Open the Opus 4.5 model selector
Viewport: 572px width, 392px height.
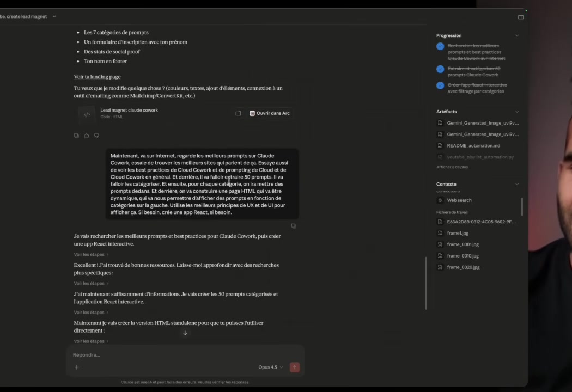click(x=270, y=367)
